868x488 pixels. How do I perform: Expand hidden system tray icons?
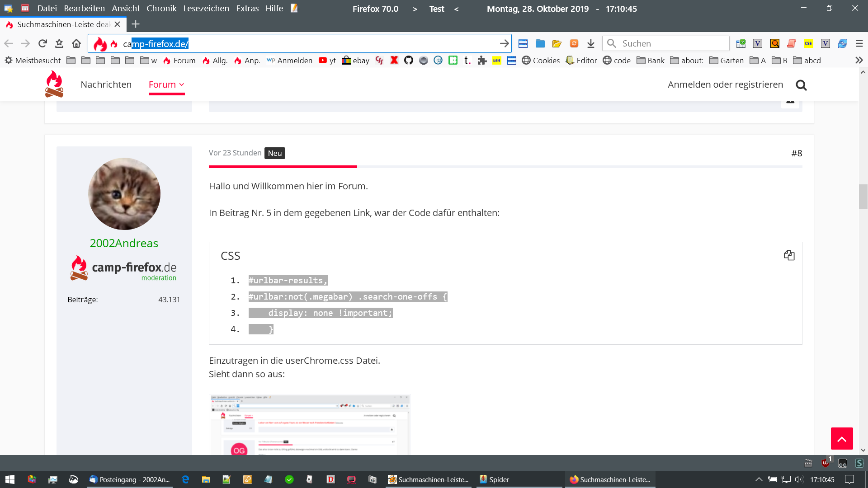point(759,479)
